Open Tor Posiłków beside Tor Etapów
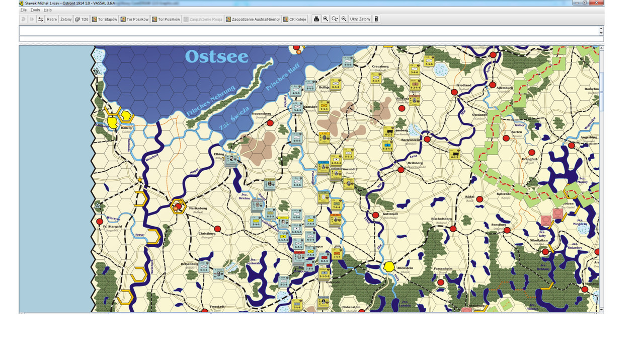The width and height of the screenshot is (644, 349). click(x=134, y=19)
